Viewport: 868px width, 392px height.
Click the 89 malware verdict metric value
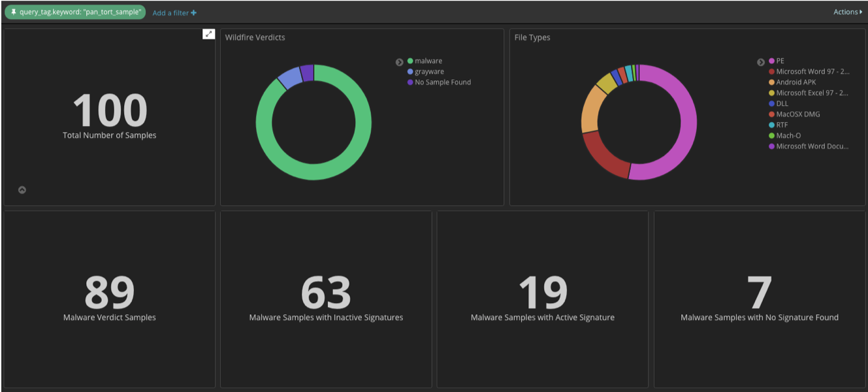pos(110,293)
